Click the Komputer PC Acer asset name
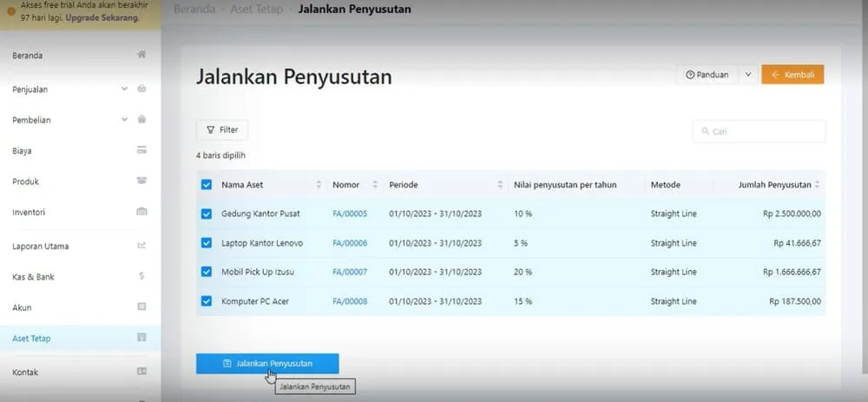The width and height of the screenshot is (868, 402). click(255, 301)
